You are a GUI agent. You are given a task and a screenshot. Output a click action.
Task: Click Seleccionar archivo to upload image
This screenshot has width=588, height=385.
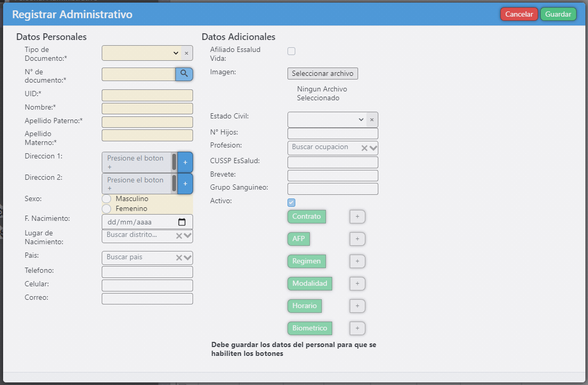[x=322, y=73]
